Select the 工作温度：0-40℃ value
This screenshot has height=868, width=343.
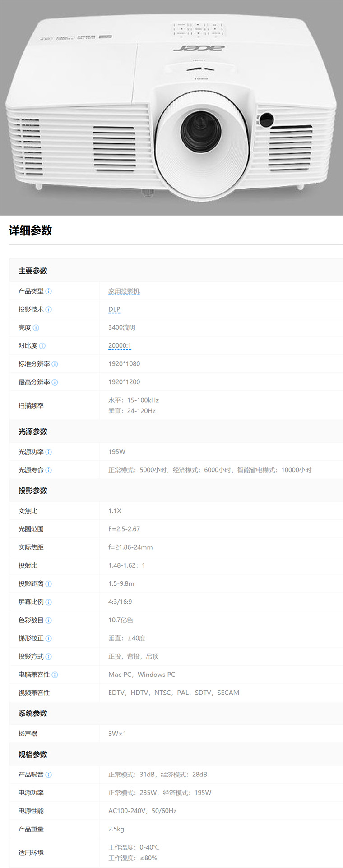(x=134, y=847)
